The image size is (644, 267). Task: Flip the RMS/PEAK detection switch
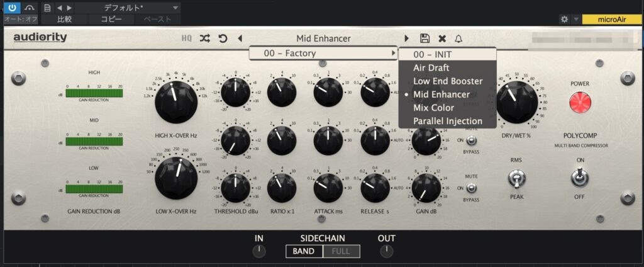(516, 180)
